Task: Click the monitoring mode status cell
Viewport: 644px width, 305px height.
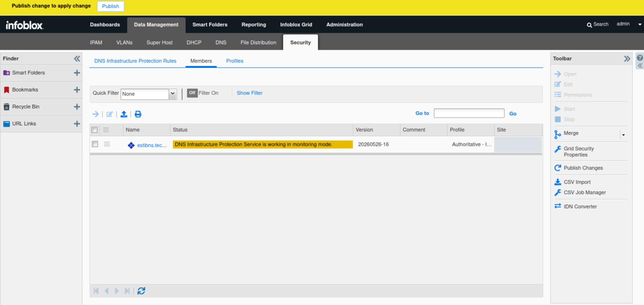Action: (262, 144)
